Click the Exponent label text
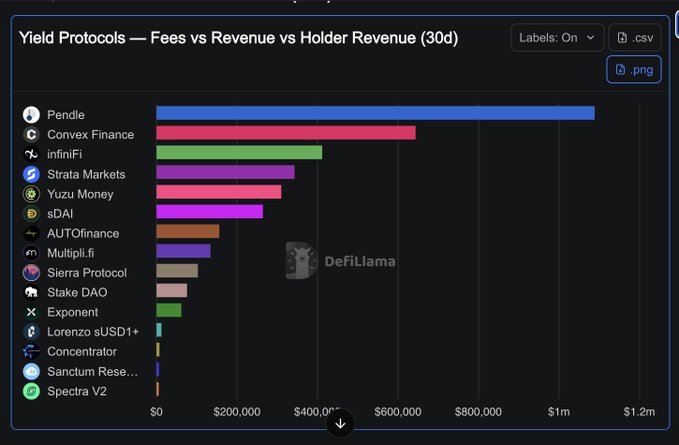The image size is (679, 445). (x=73, y=312)
